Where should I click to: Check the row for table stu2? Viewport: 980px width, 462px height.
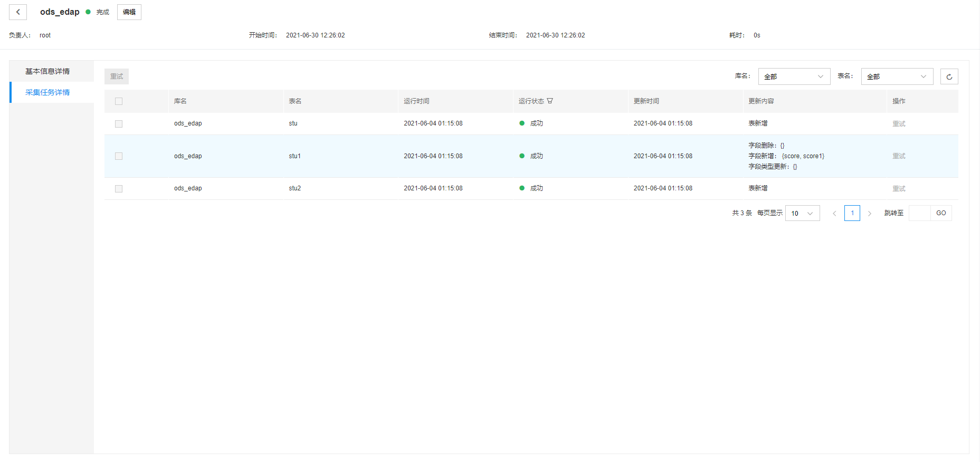(x=119, y=189)
